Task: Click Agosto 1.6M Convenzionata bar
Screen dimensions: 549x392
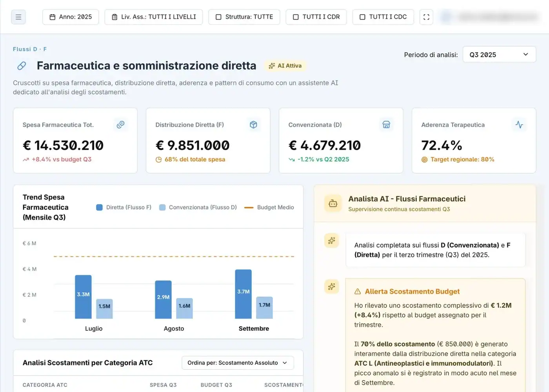Action: point(184,308)
